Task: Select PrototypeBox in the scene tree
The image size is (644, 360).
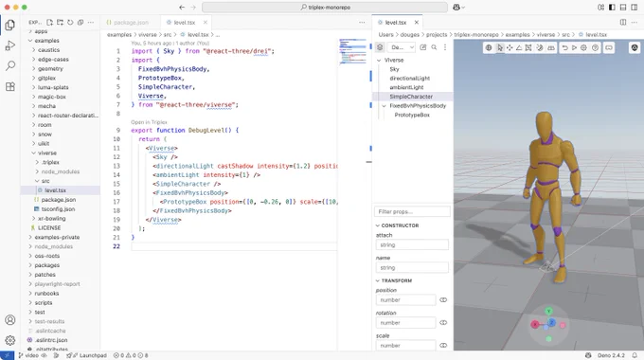Action: tap(412, 115)
